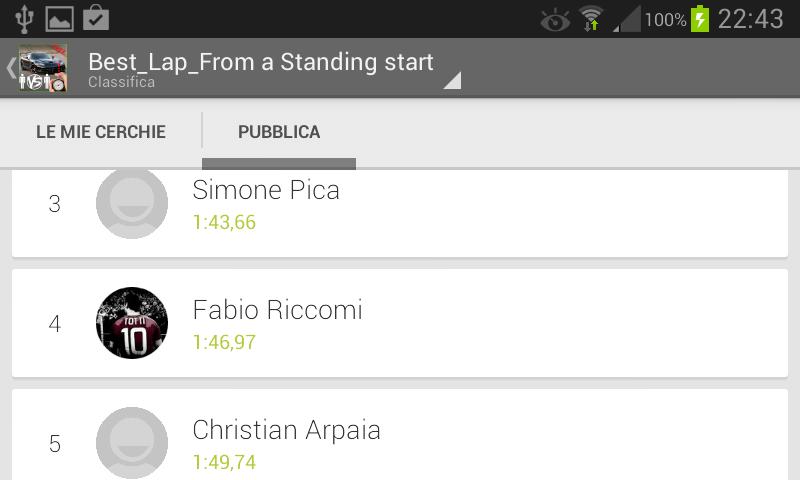Tap the battery charging icon

point(700,18)
